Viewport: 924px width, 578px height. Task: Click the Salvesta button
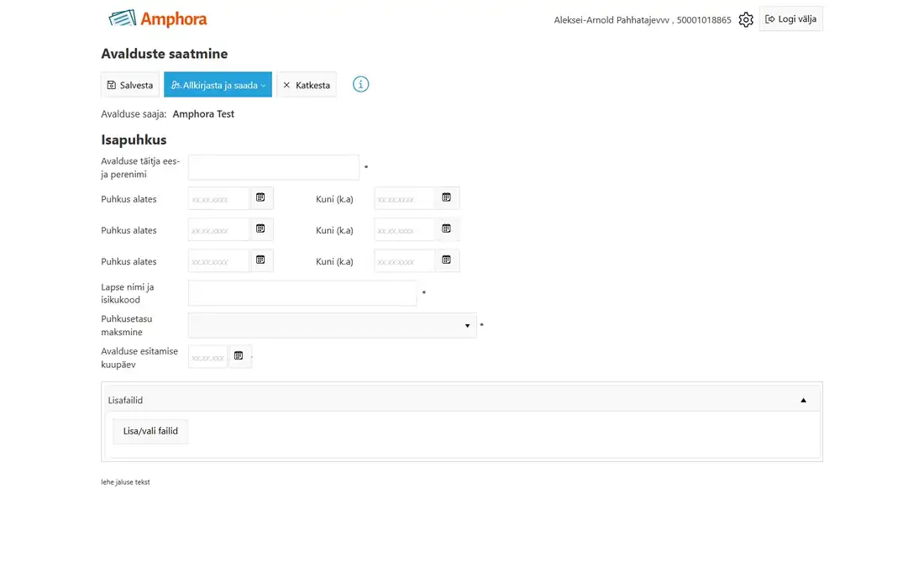(130, 85)
